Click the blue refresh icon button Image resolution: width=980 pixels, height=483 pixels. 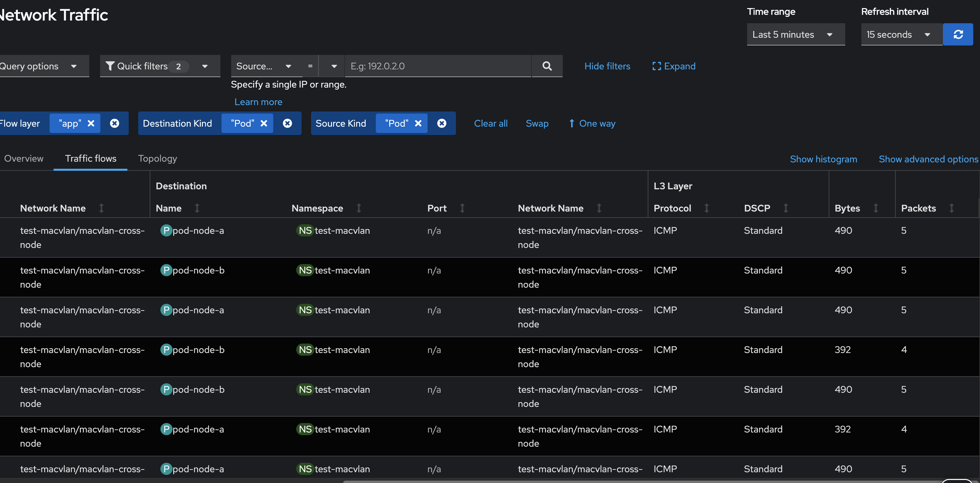click(x=957, y=34)
